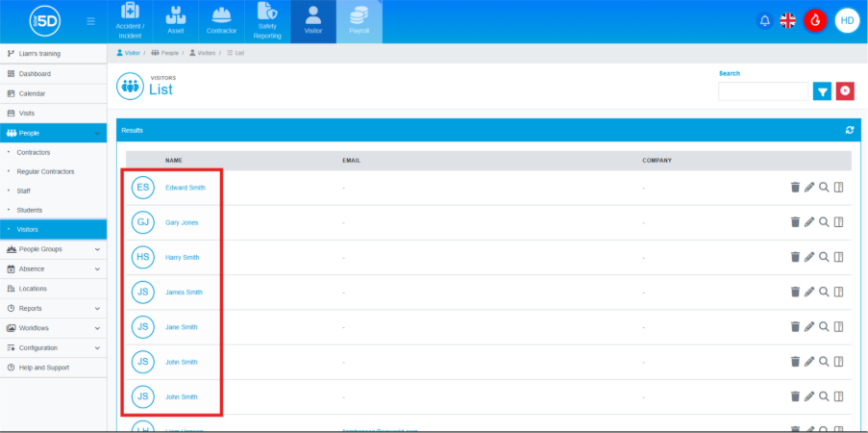The image size is (868, 433).
Task: Toggle the hamburger sidebar menu
Action: click(x=90, y=21)
